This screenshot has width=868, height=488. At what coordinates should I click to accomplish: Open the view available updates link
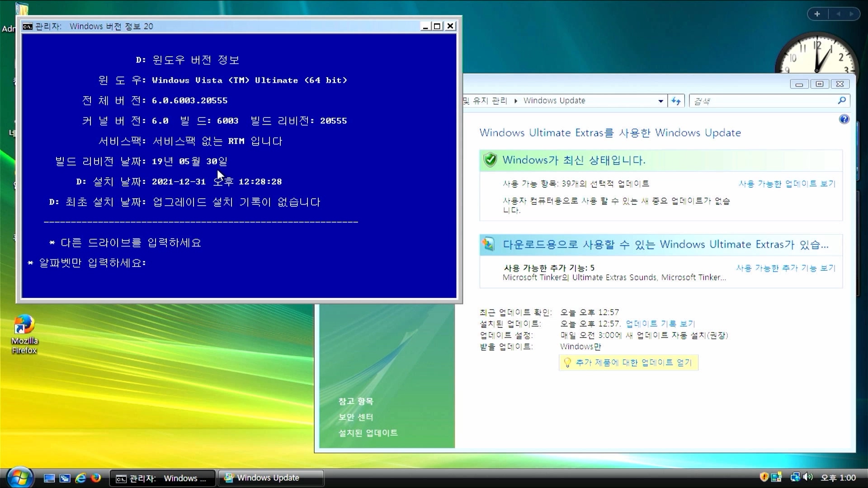[787, 183]
